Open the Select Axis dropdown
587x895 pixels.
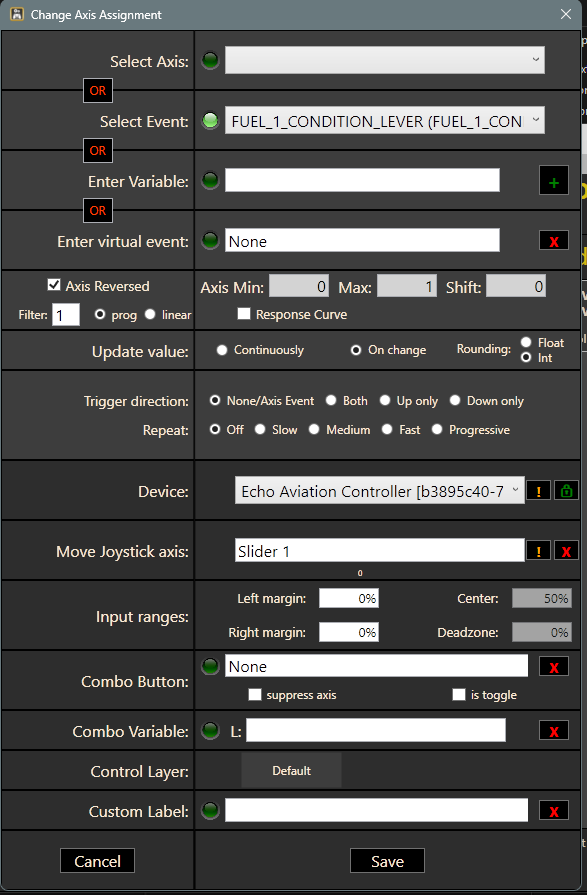(x=384, y=60)
